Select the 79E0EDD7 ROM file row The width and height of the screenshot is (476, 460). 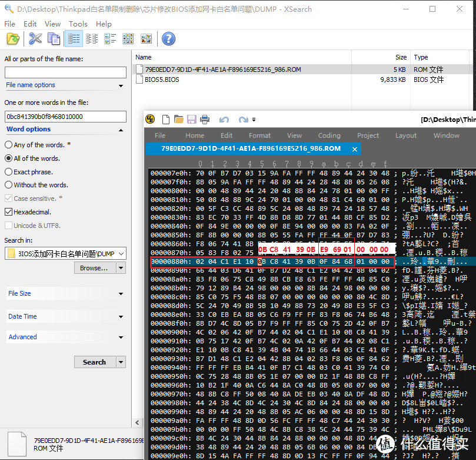coord(302,70)
